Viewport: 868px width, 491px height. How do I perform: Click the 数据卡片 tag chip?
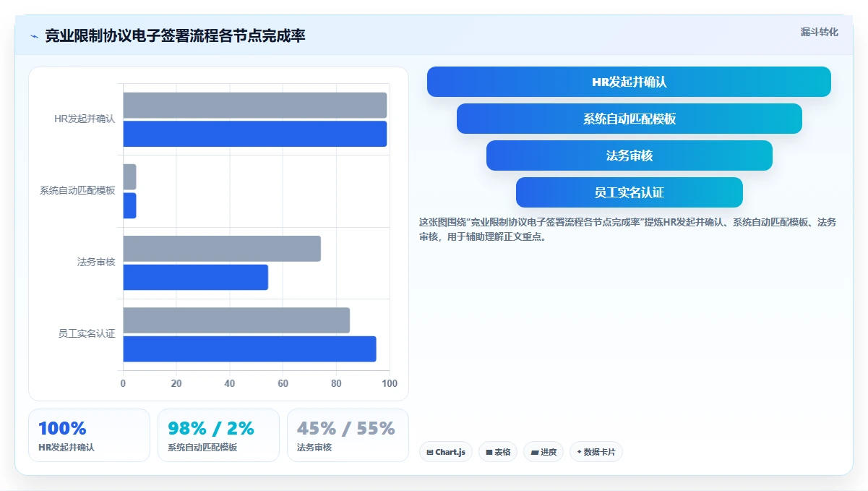[x=596, y=452]
